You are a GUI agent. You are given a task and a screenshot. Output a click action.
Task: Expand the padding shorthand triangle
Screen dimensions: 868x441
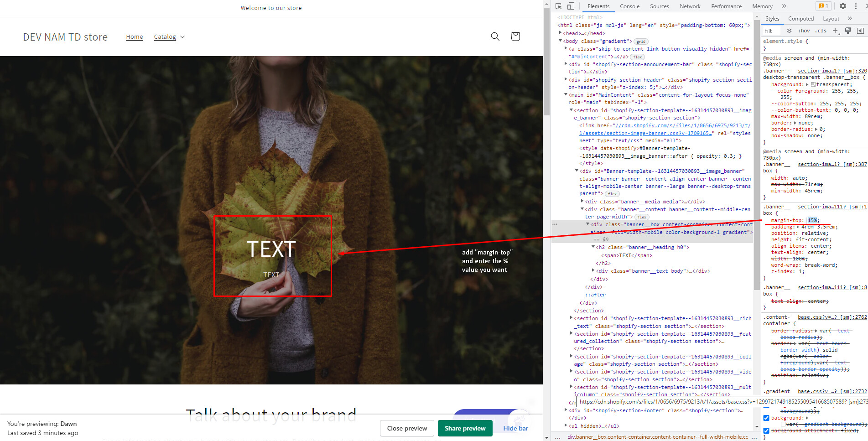coord(798,227)
